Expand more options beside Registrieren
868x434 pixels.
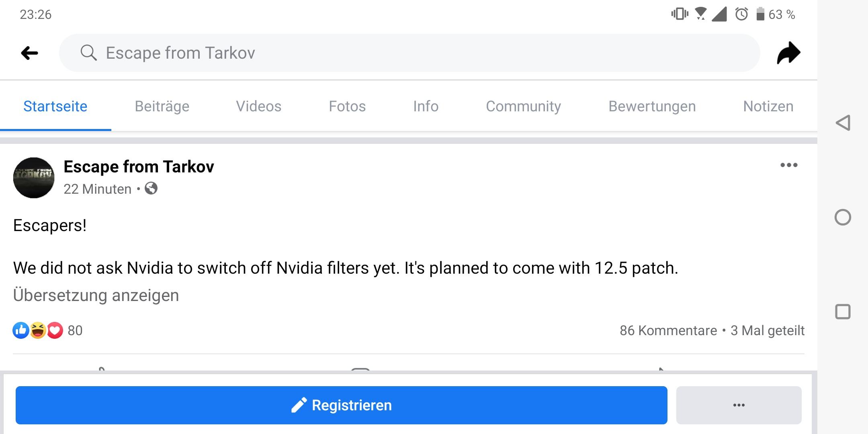tap(739, 405)
